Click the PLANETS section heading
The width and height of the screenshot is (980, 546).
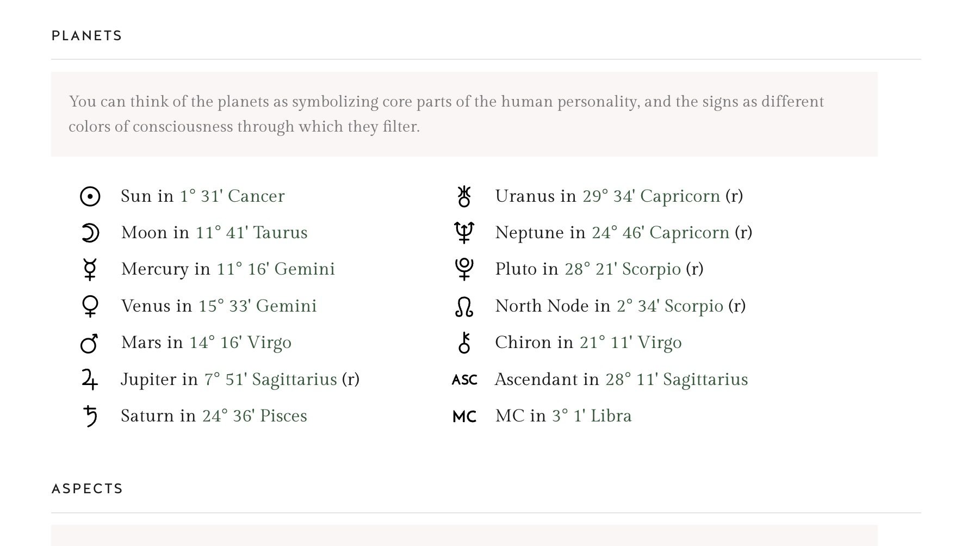(x=87, y=36)
